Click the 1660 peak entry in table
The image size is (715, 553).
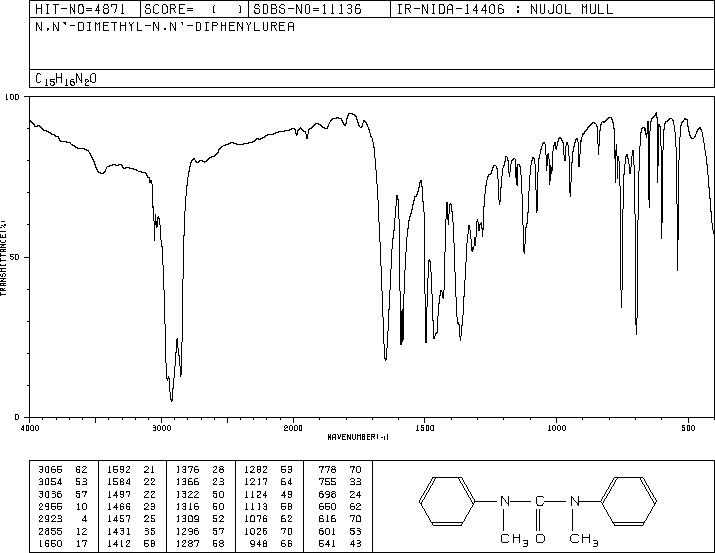[63, 543]
